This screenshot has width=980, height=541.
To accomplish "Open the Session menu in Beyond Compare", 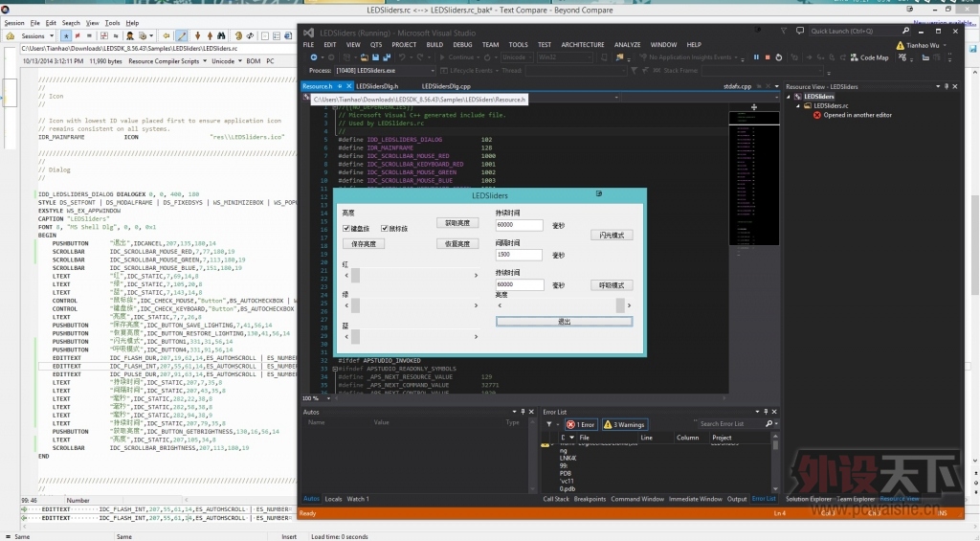I will point(14,23).
